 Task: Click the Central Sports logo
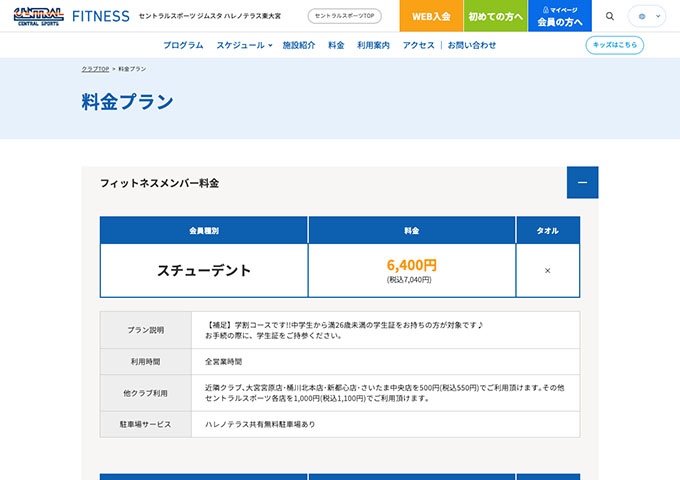[37, 16]
